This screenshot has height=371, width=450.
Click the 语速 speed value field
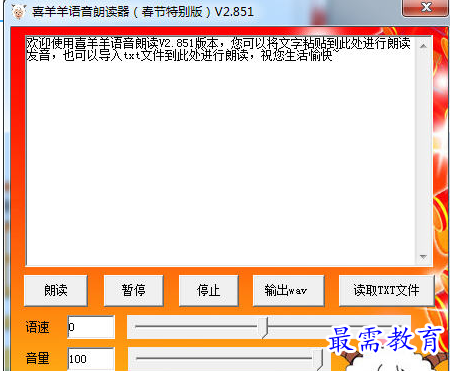tap(91, 327)
